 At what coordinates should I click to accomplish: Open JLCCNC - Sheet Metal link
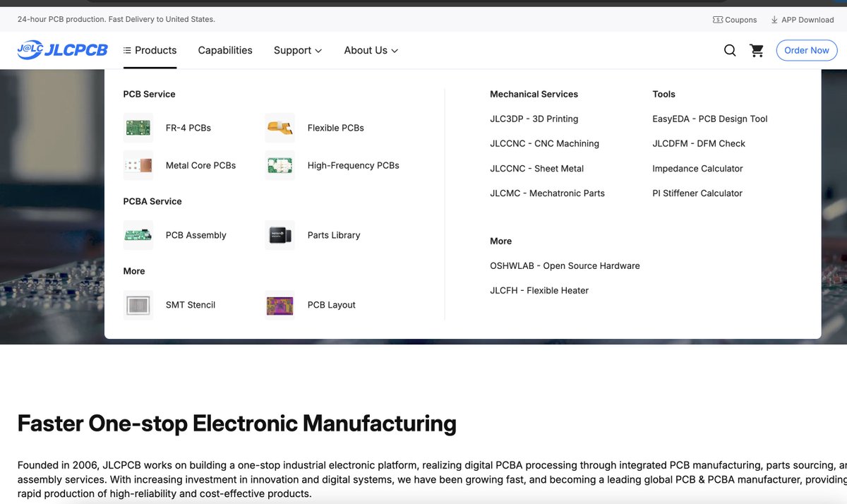pos(537,168)
